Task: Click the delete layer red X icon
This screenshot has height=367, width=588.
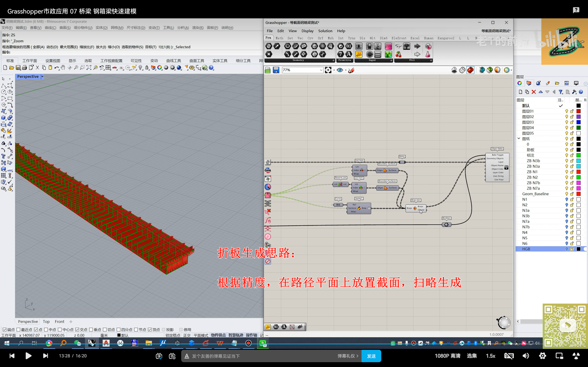Action: (534, 92)
